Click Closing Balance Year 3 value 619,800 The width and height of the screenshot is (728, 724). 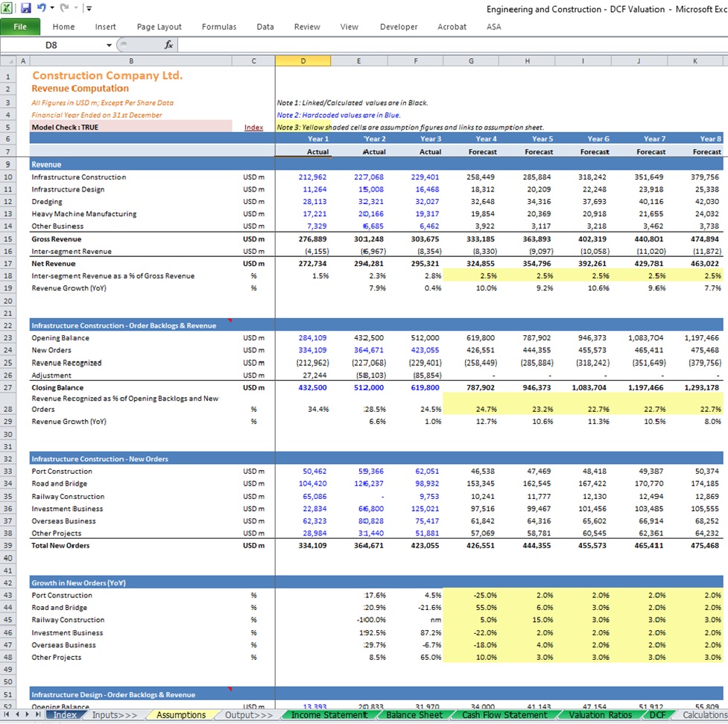point(425,387)
